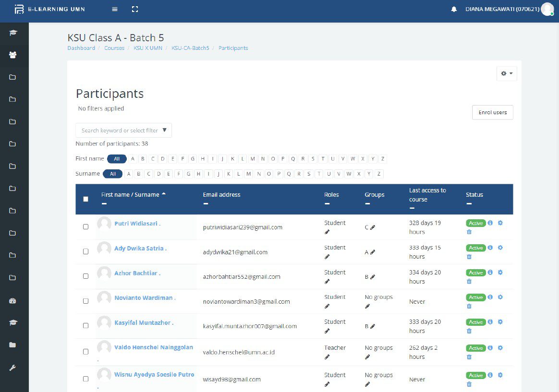Filter surname by letter S

[309, 174]
